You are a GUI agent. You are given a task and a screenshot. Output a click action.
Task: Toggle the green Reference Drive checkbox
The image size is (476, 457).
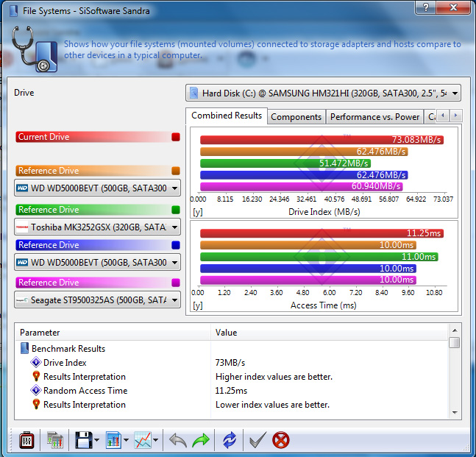point(176,210)
